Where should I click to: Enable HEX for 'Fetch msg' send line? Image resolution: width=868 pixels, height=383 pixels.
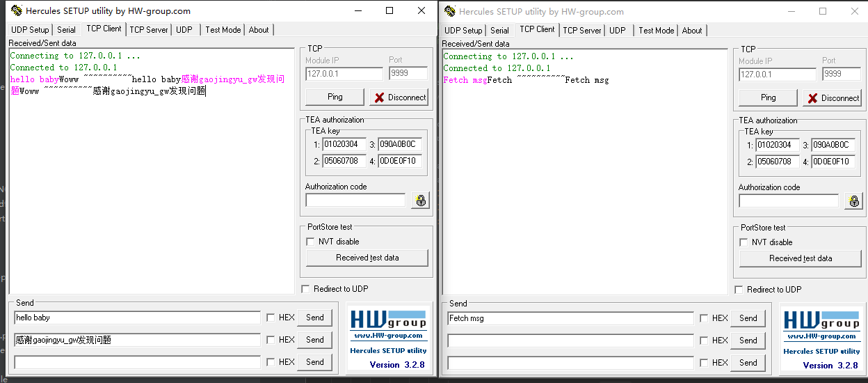[x=704, y=318]
